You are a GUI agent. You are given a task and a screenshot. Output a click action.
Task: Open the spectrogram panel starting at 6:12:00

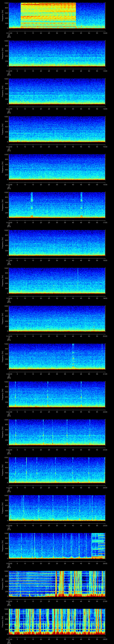click(57, 54)
